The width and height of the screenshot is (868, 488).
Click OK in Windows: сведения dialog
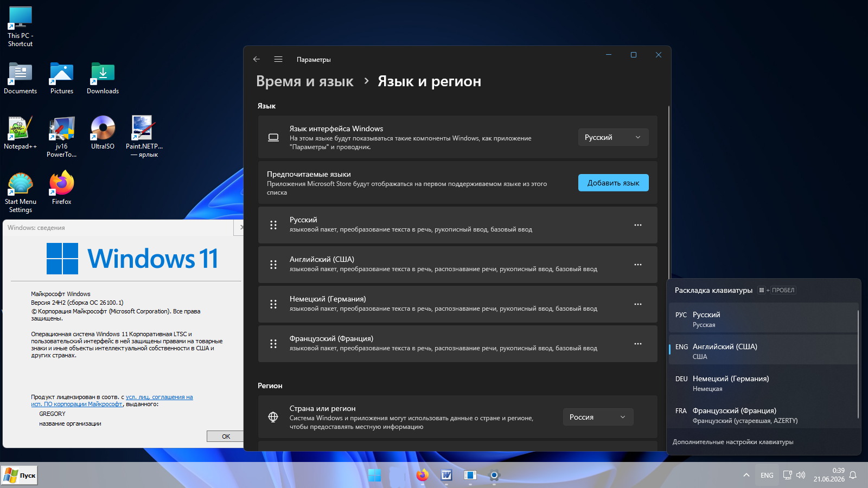(x=226, y=436)
